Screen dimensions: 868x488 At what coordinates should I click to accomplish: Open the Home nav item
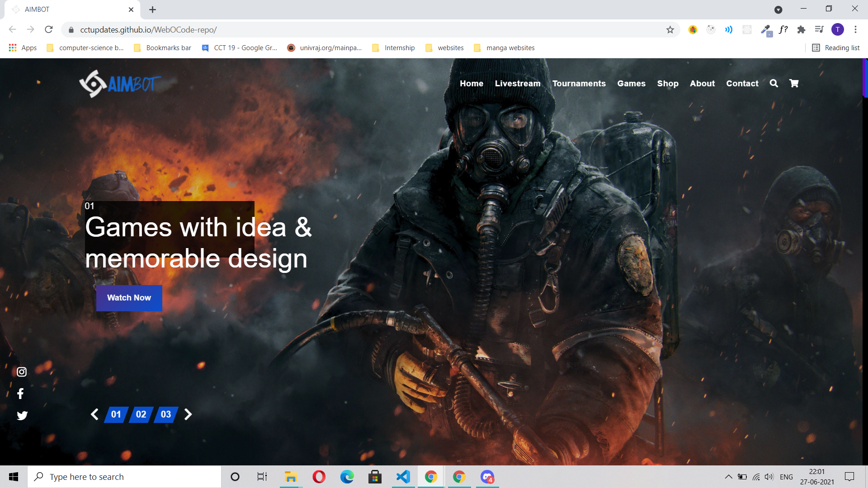pos(472,84)
